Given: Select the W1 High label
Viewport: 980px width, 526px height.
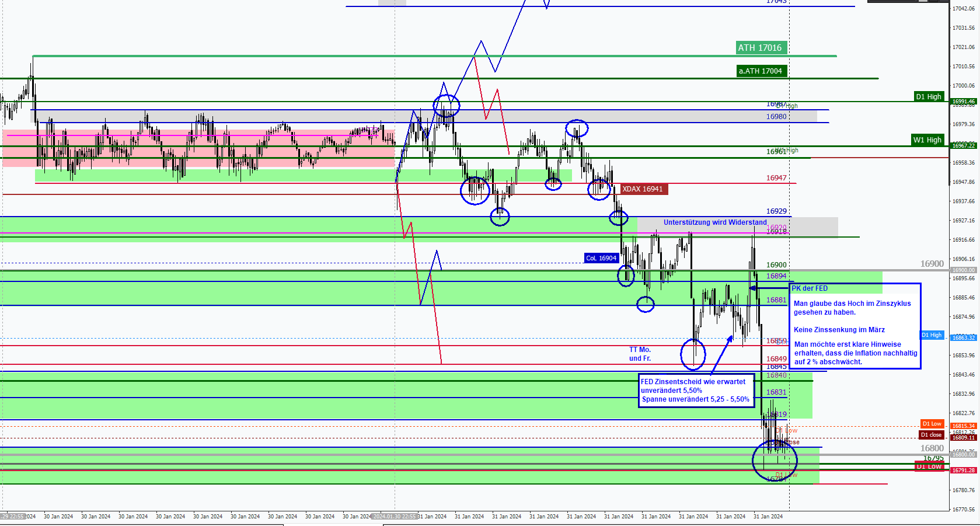Looking at the screenshot, I should tap(927, 140).
